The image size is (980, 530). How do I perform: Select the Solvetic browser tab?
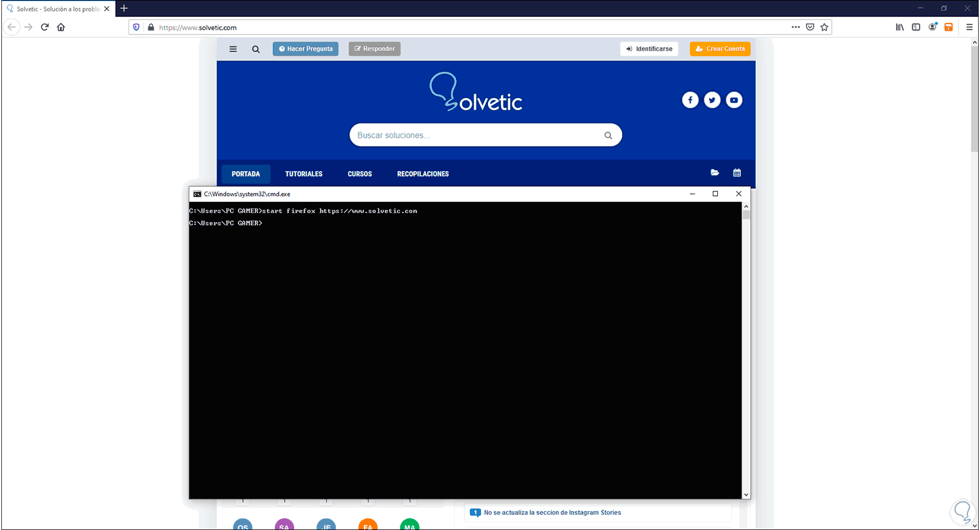[x=57, y=8]
